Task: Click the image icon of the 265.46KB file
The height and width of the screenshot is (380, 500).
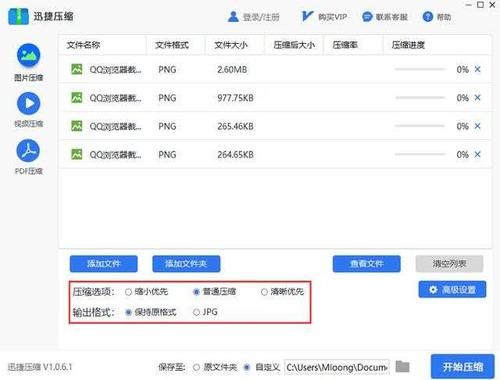Action: tap(77, 126)
